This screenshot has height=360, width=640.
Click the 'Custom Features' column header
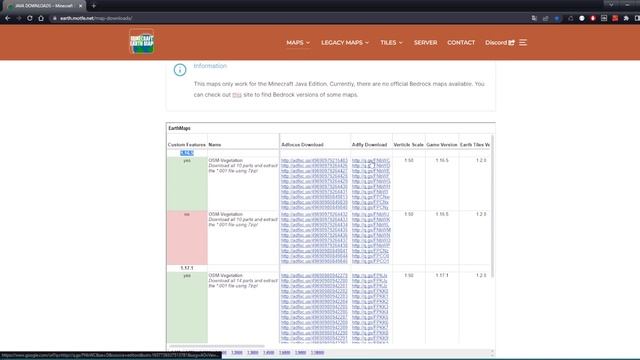pyautogui.click(x=187, y=144)
